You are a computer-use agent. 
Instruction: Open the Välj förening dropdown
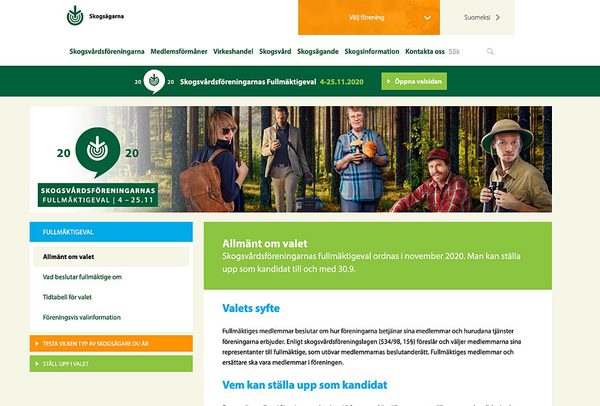[369, 18]
